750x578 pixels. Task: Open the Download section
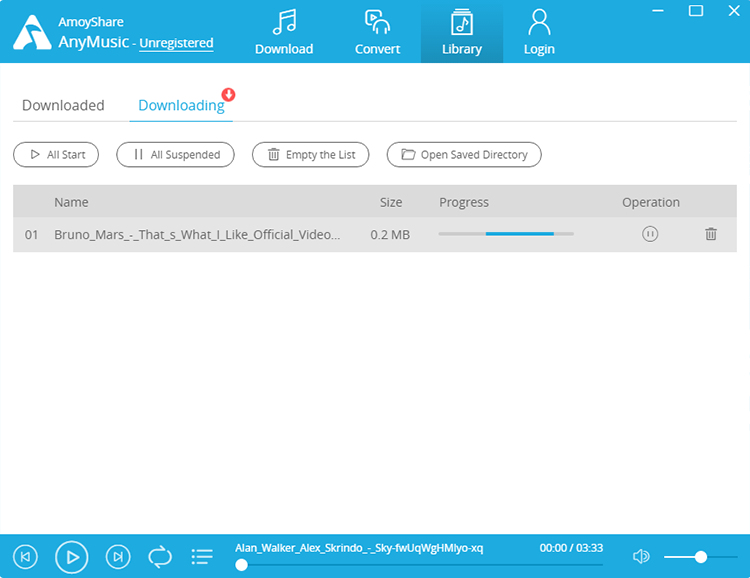pyautogui.click(x=284, y=32)
